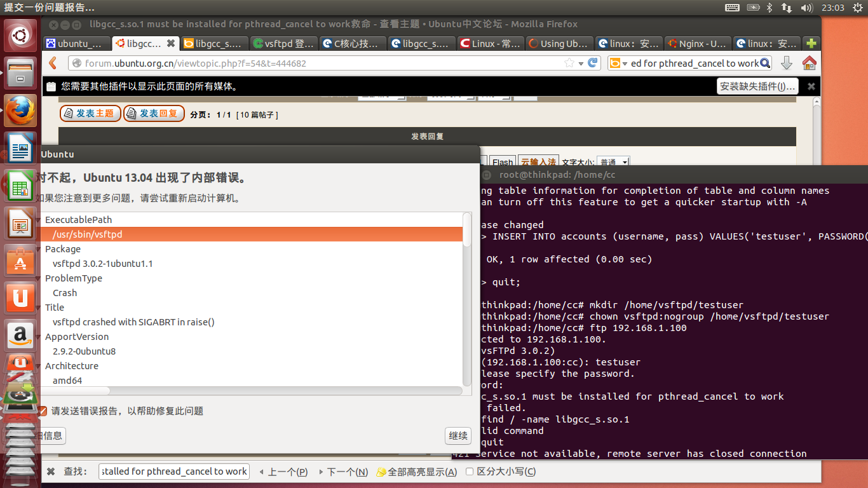868x488 pixels.
Task: Switch to the C核心技 tab
Action: 352,44
